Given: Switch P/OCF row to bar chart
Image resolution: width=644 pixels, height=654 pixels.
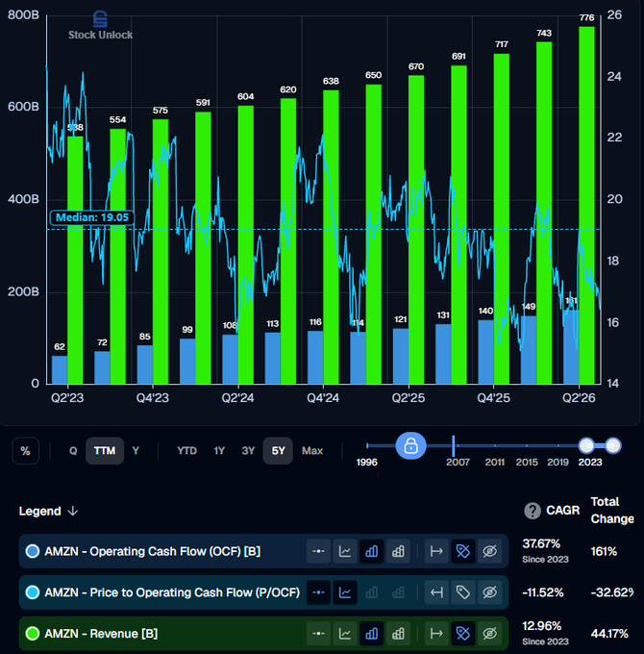Looking at the screenshot, I should [371, 592].
